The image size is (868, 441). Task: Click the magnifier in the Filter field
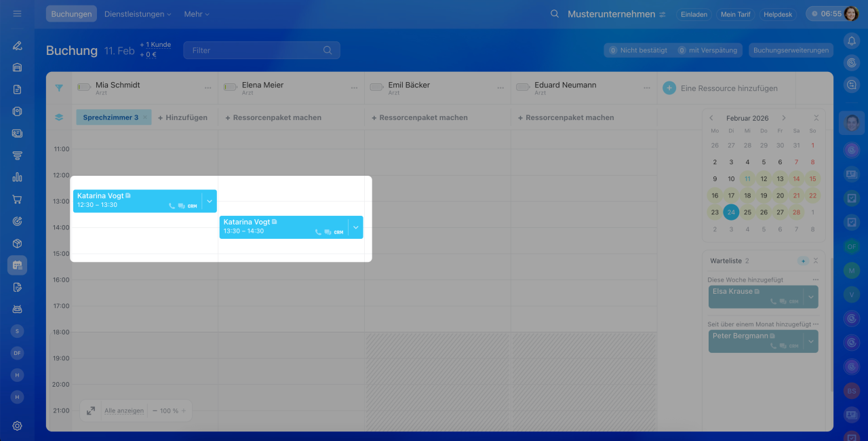[x=328, y=50]
